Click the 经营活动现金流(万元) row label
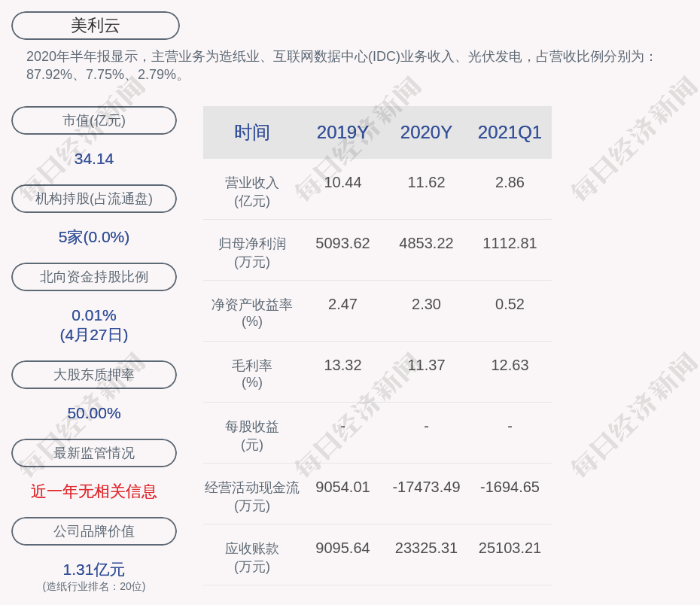 click(x=252, y=497)
